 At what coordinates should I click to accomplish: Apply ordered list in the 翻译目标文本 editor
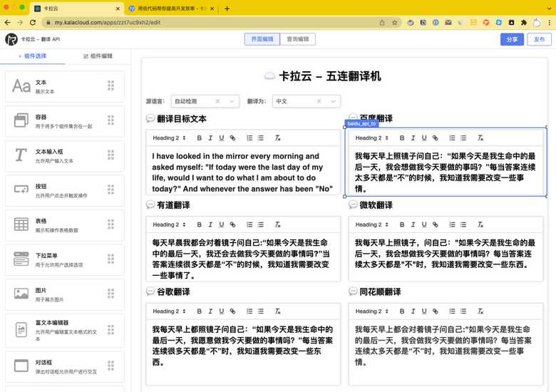pos(249,138)
